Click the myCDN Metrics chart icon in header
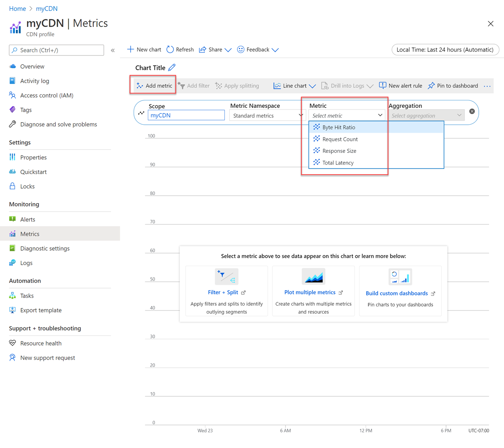Screen dimensions: 504x448 [16, 28]
